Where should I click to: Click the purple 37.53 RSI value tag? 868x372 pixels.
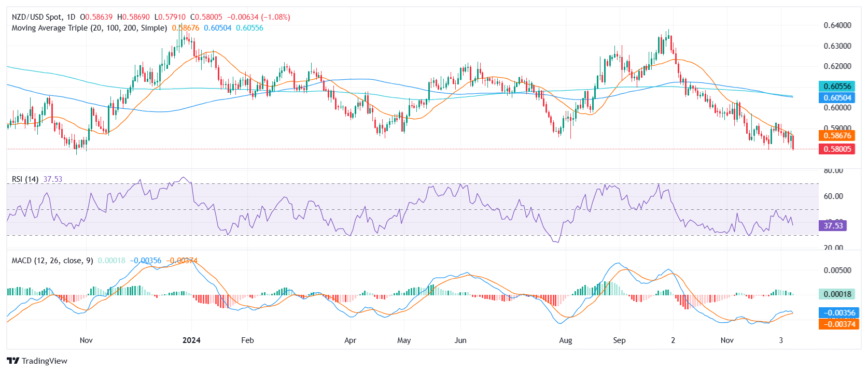[x=833, y=225]
